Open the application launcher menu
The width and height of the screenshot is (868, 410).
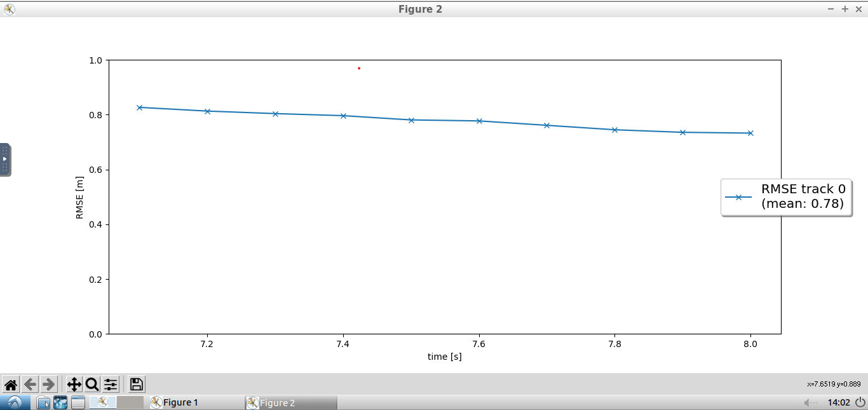coord(14,402)
